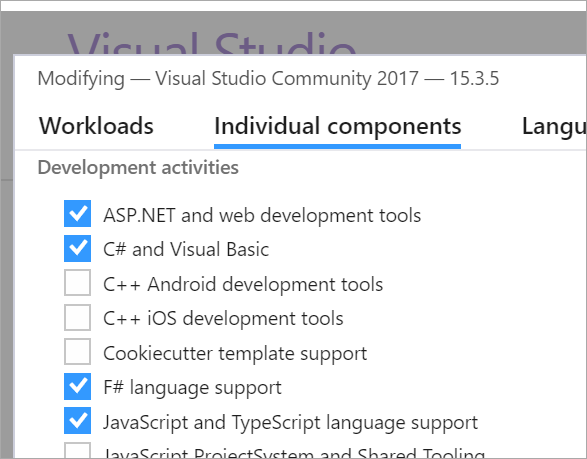
Task: Uncheck C# and Visual Basic checkbox
Action: 77,248
